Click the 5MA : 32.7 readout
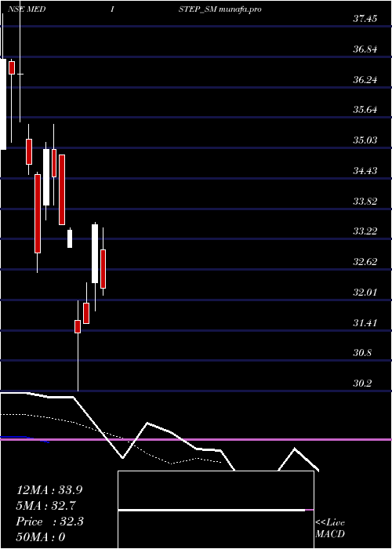Image resolution: width=392 pixels, height=549 pixels. pos(46,506)
